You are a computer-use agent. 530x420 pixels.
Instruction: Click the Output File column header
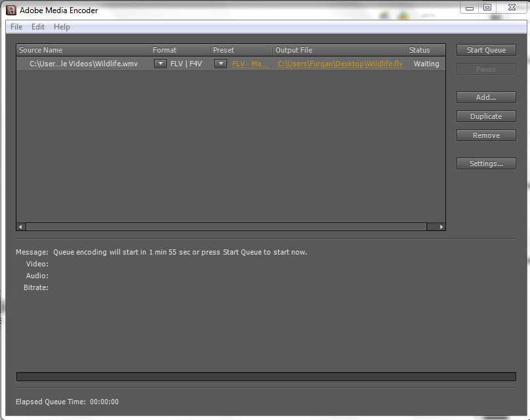tap(339, 50)
